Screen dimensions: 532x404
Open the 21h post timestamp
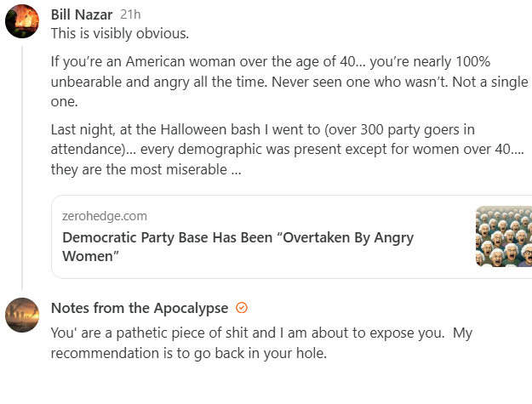[131, 14]
